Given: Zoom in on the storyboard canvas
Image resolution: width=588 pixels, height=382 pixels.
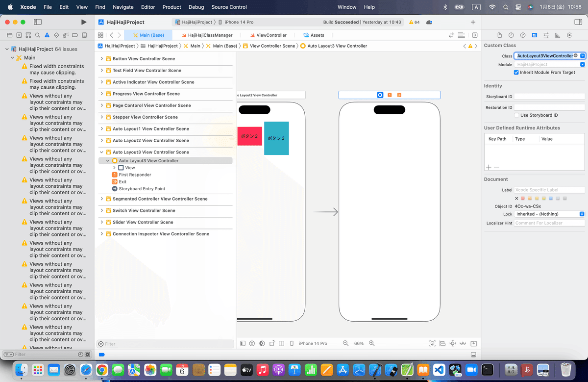Looking at the screenshot, I should (372, 343).
